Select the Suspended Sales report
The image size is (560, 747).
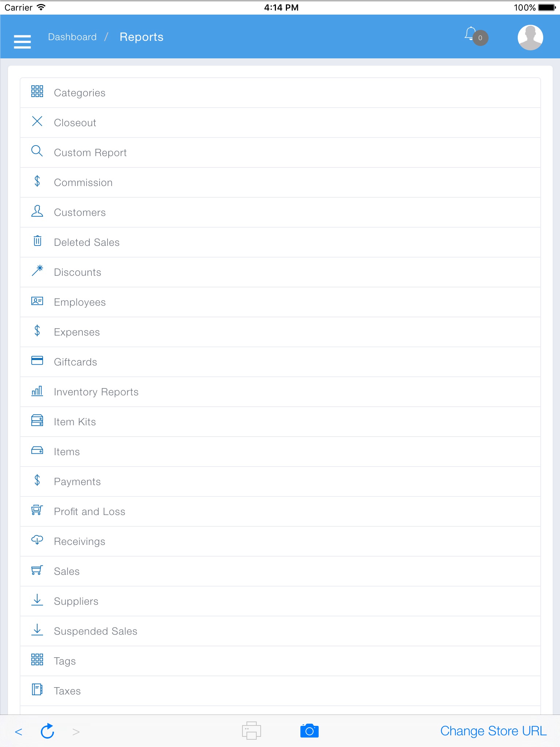pyautogui.click(x=280, y=631)
